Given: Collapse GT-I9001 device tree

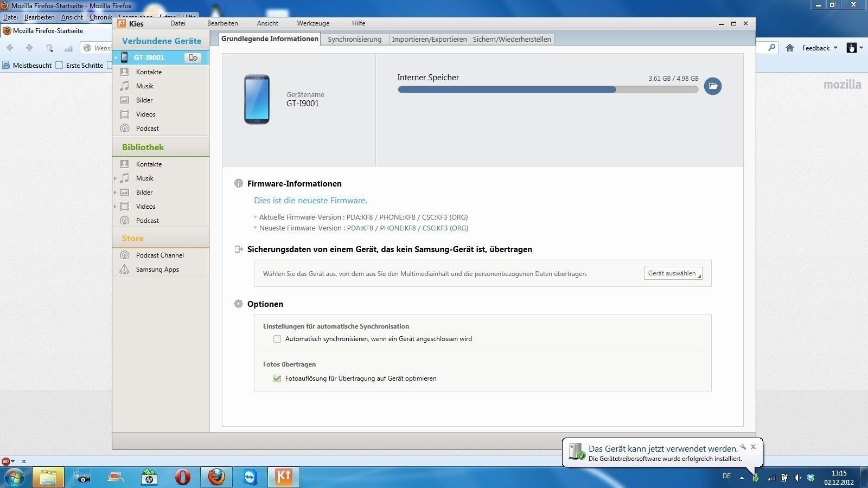Looking at the screenshot, I should [116, 57].
